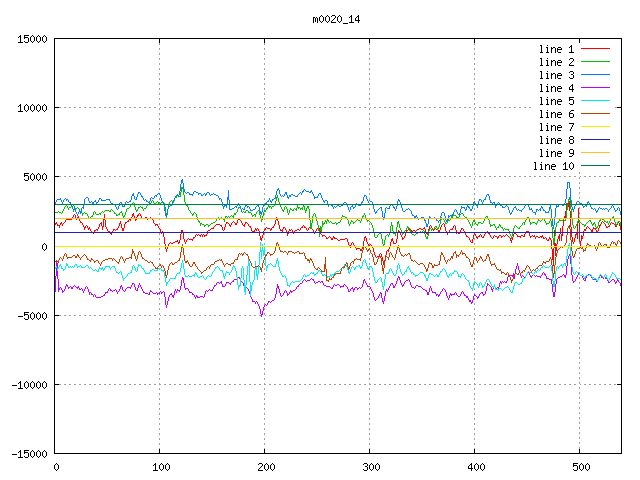640x480 pixels.
Task: Click the red line 1 legend swatch
Action: click(x=596, y=49)
